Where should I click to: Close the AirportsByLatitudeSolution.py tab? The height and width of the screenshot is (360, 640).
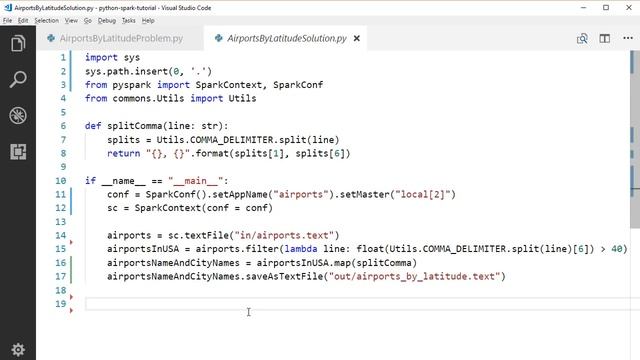pos(357,38)
